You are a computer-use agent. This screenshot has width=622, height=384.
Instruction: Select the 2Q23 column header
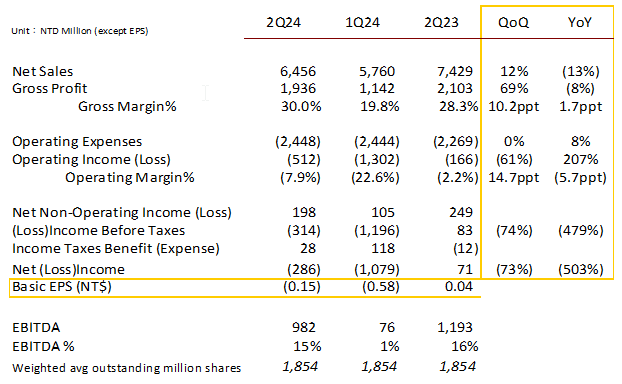tap(441, 22)
